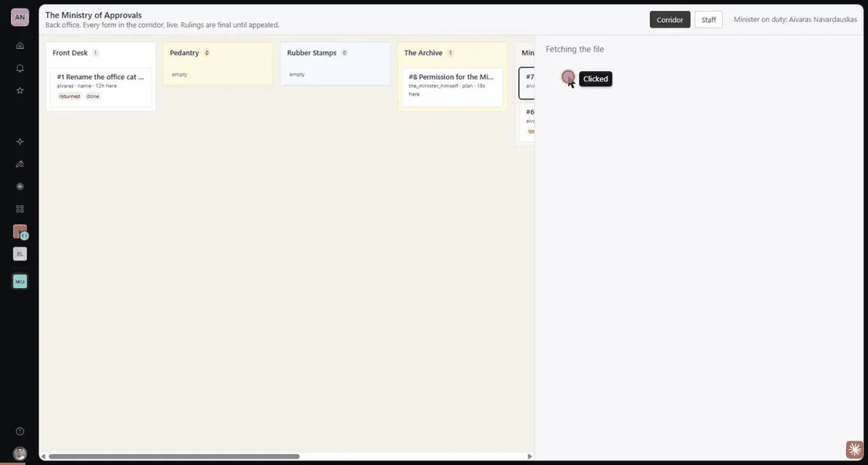The height and width of the screenshot is (465, 868).
Task: Click the 'returned' tag on card #1
Action: point(69,96)
